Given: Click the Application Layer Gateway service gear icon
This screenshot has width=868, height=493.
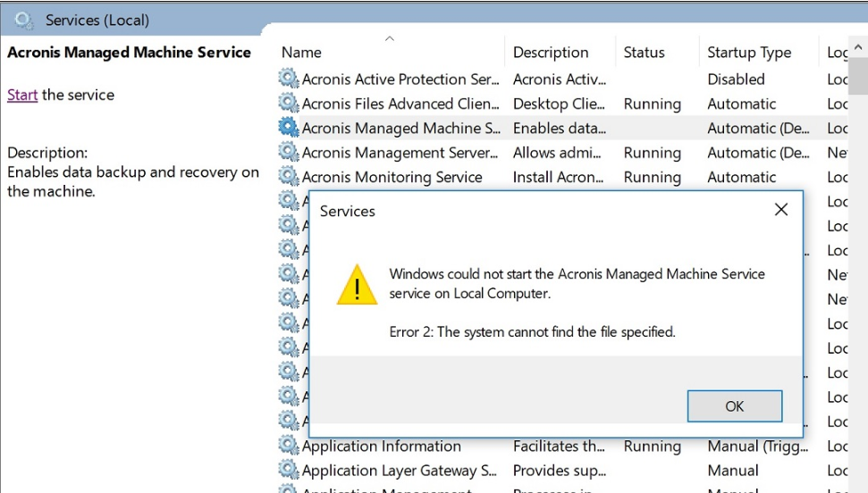Looking at the screenshot, I should (289, 470).
